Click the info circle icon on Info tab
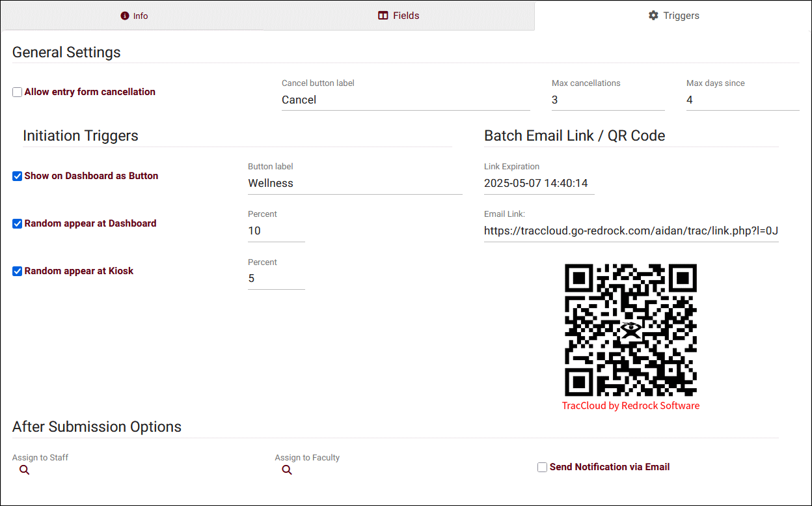Viewport: 812px width, 506px height. point(125,16)
